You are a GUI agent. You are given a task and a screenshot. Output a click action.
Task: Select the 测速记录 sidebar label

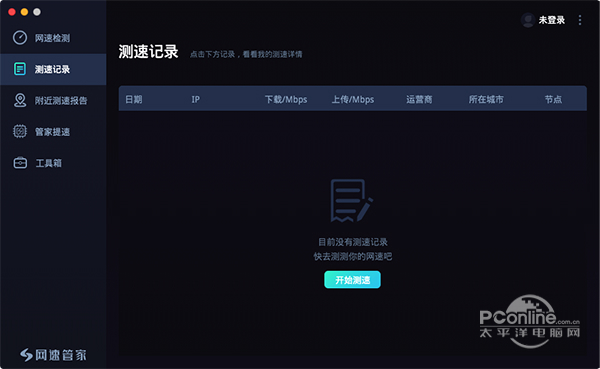(x=52, y=69)
